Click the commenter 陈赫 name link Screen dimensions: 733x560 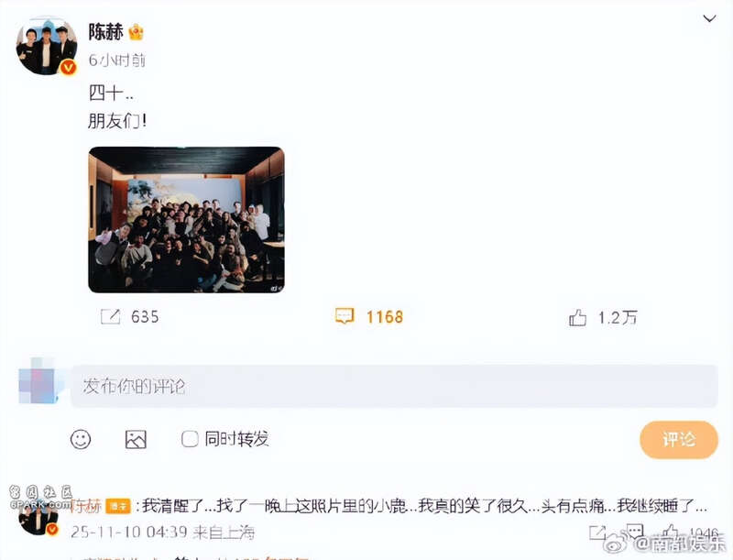(x=86, y=506)
